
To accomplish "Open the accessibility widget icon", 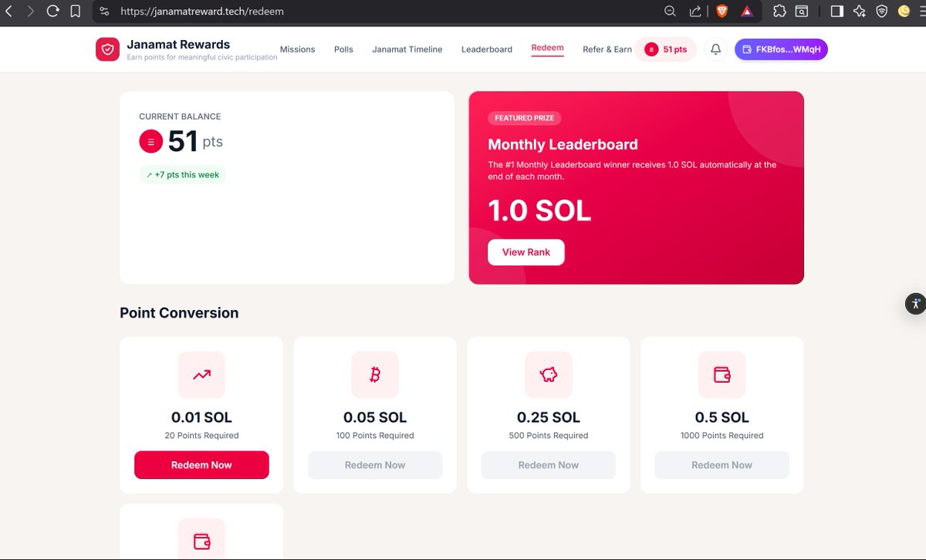I will pyautogui.click(x=915, y=303).
